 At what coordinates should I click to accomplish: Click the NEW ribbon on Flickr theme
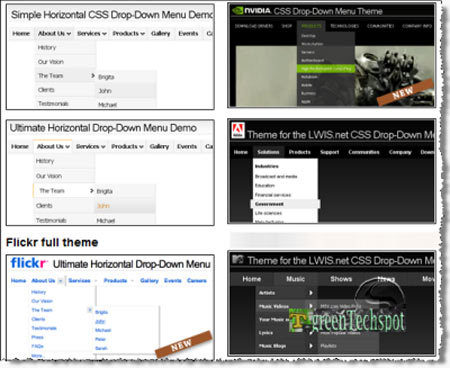(183, 344)
